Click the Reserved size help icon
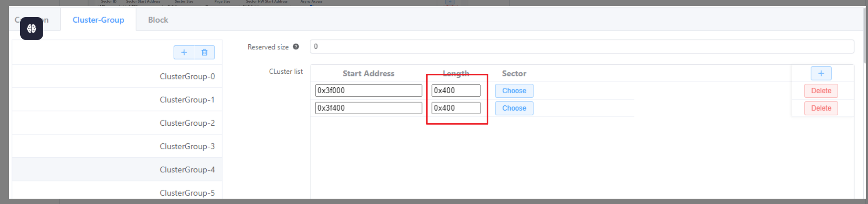This screenshot has height=204, width=868. click(296, 47)
